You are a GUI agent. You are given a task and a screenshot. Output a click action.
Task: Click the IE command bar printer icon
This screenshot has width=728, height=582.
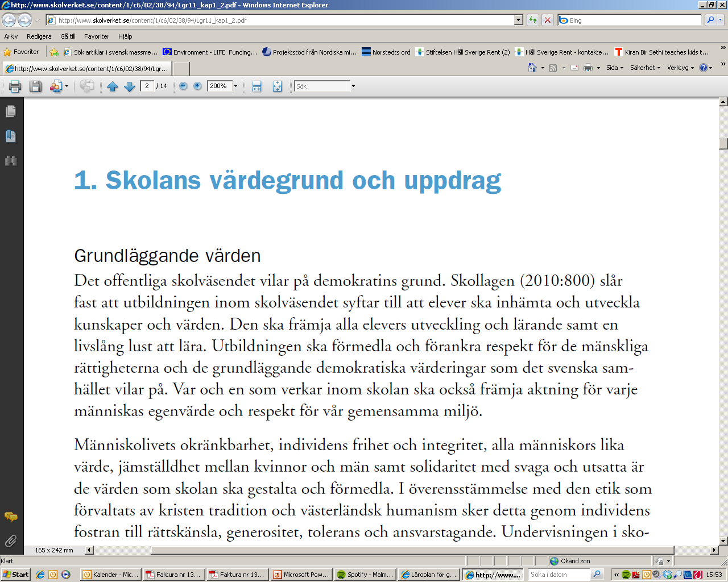click(x=588, y=68)
